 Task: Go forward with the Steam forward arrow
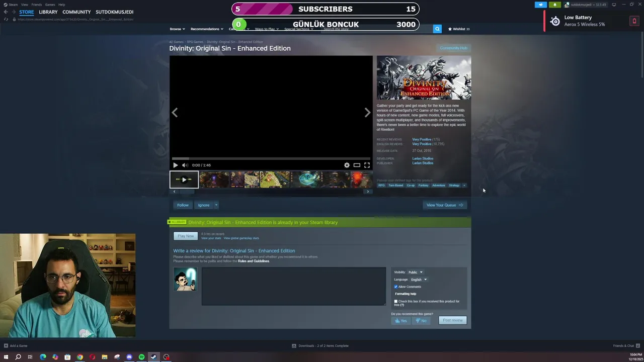coord(14,12)
